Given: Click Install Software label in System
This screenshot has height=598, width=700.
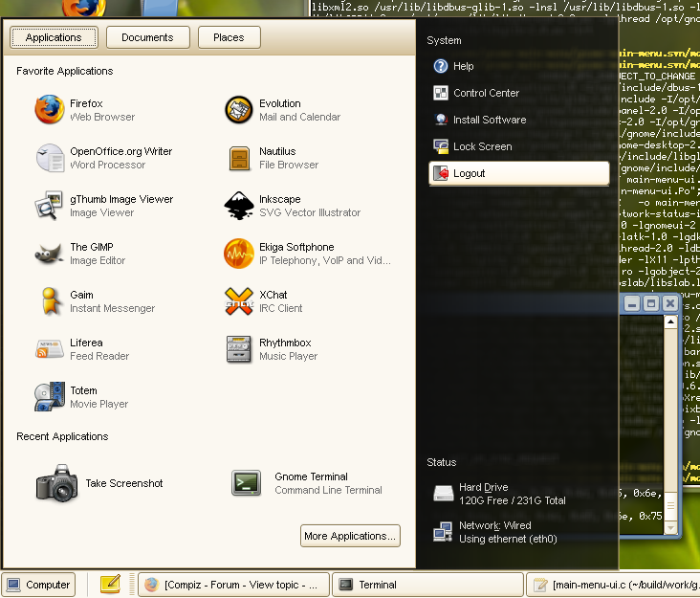Looking at the screenshot, I should point(490,120).
